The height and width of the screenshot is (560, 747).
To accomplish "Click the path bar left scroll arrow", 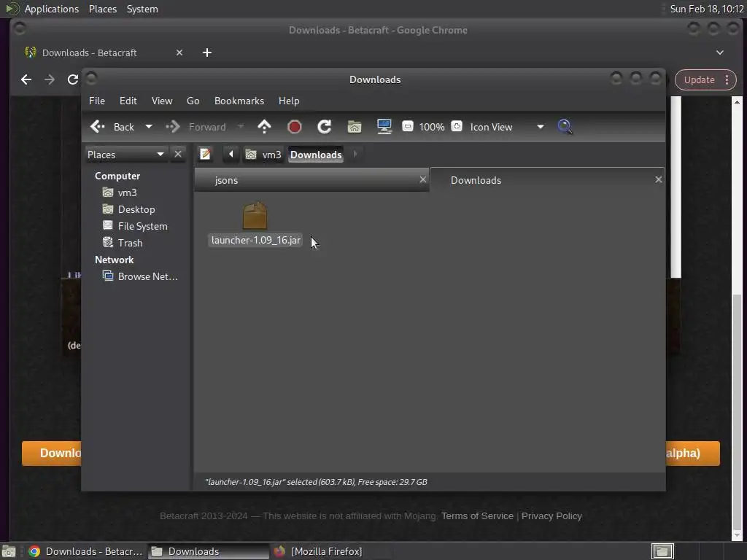I will click(231, 155).
